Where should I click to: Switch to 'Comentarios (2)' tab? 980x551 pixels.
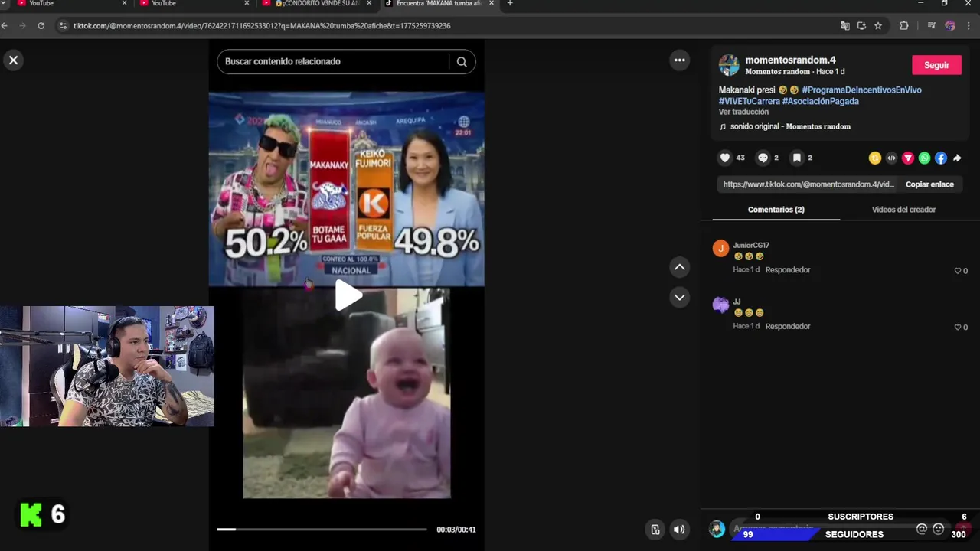pyautogui.click(x=776, y=210)
